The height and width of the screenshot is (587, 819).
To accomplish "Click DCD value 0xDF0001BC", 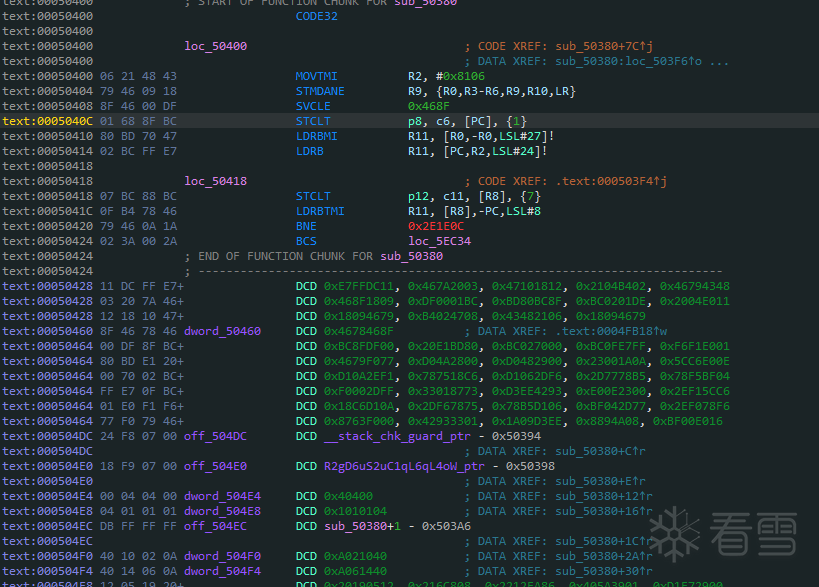I will 443,301.
